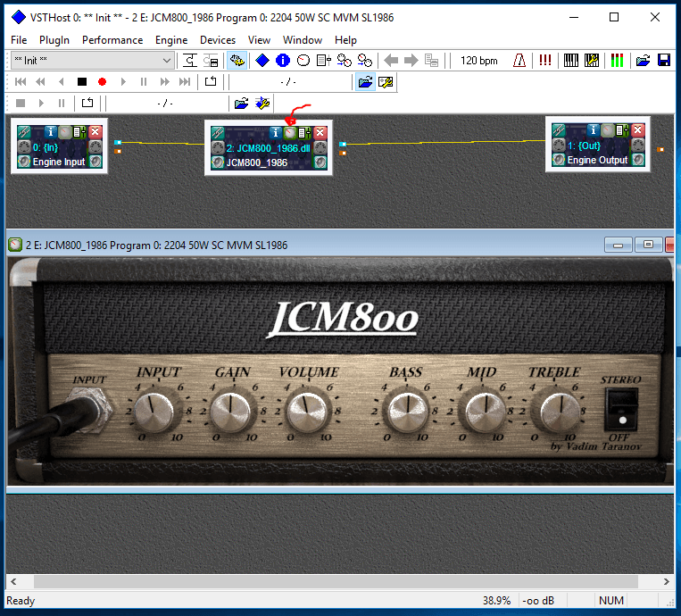Click the red triple-exclamation panic icon

point(545,61)
